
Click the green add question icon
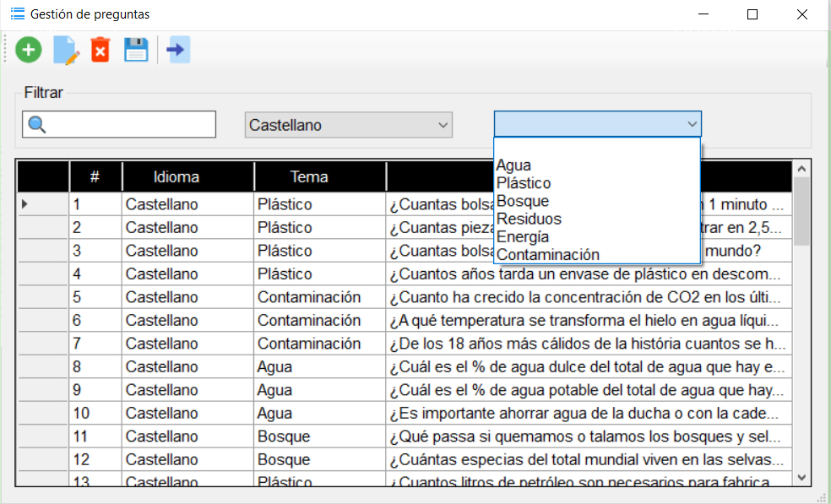click(29, 51)
